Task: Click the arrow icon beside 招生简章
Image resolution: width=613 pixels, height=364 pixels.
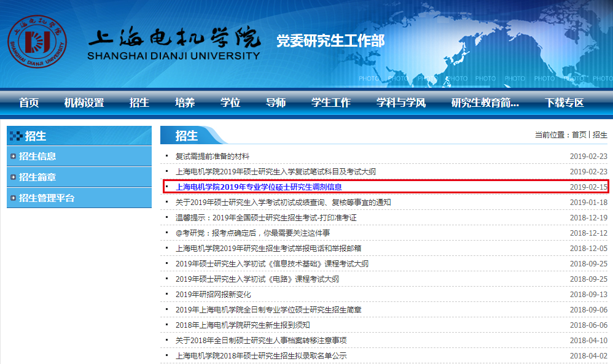Action: click(x=13, y=177)
